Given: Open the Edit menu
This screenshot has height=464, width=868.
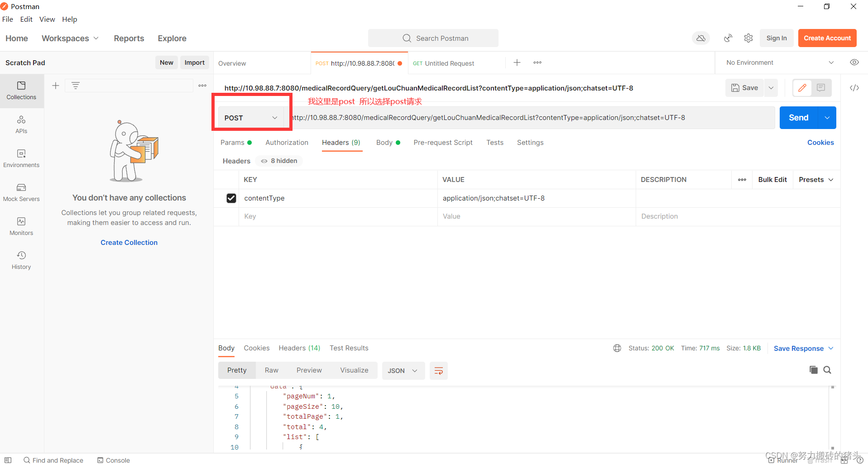Looking at the screenshot, I should coord(26,19).
